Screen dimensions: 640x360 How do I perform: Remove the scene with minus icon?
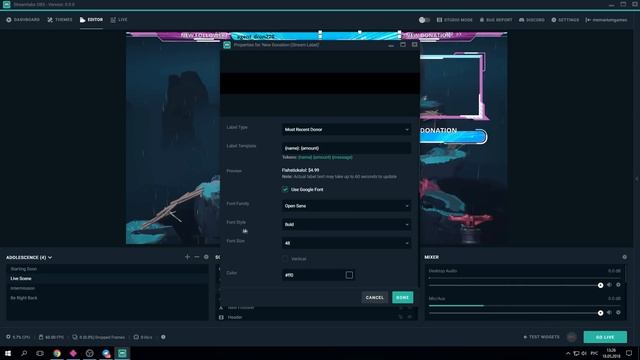[197, 257]
